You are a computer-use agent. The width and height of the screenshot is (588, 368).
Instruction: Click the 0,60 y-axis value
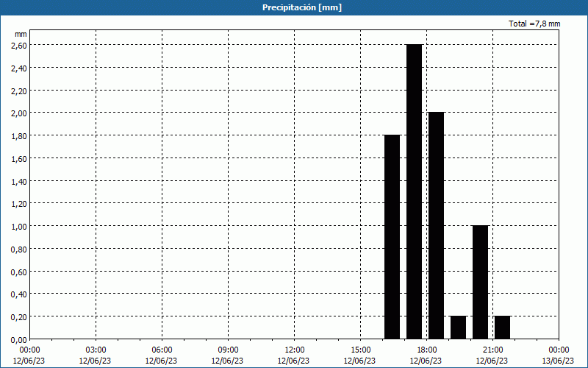(x=19, y=272)
